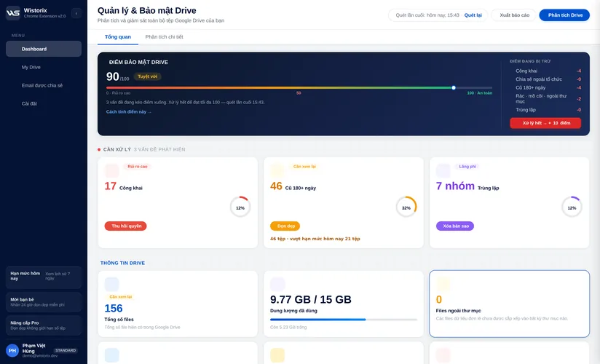Collapse the sidebar with the chevron button

(76, 13)
